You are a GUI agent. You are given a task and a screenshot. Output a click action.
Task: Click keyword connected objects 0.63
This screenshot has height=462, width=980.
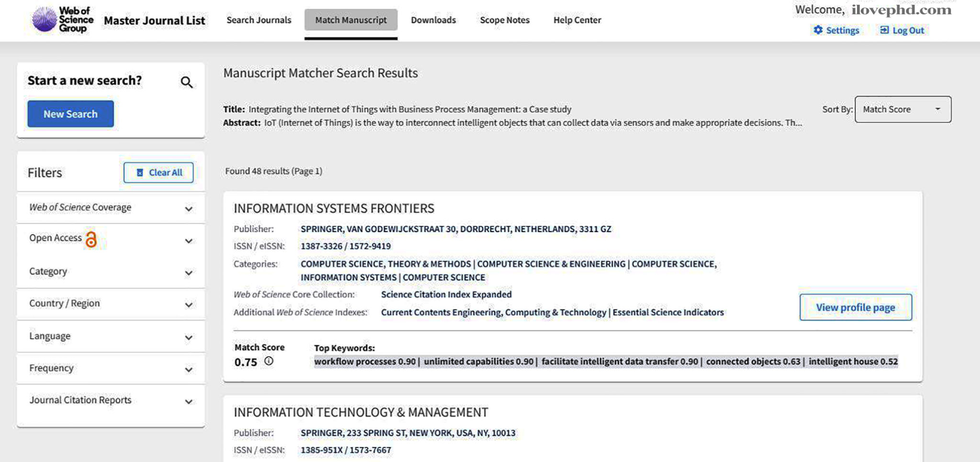click(x=753, y=362)
